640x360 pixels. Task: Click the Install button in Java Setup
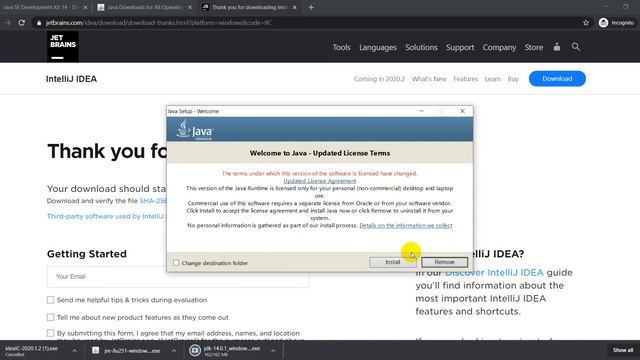click(393, 262)
